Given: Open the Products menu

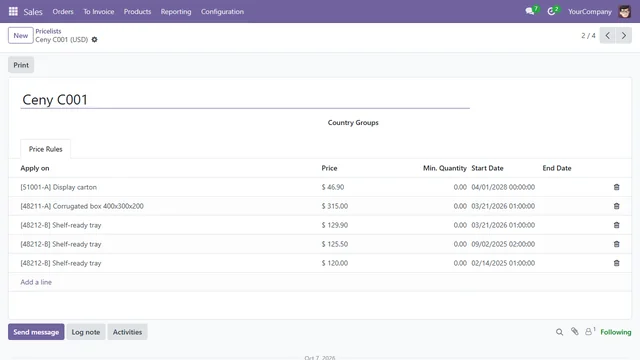Looking at the screenshot, I should [x=137, y=11].
